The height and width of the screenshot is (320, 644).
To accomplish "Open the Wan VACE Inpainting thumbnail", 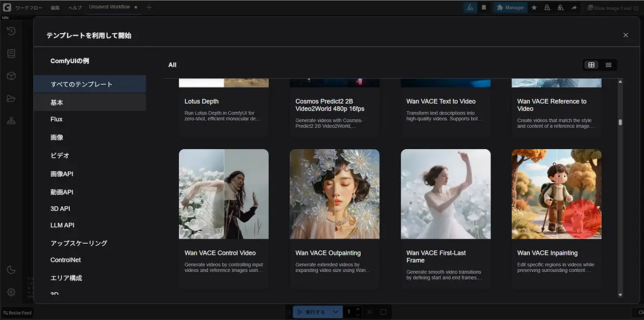I will [x=557, y=194].
